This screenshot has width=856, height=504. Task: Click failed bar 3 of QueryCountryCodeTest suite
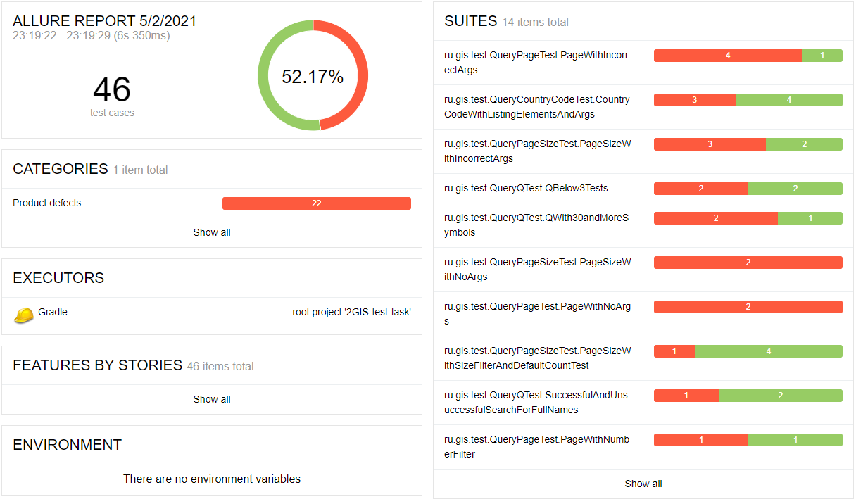pyautogui.click(x=695, y=100)
